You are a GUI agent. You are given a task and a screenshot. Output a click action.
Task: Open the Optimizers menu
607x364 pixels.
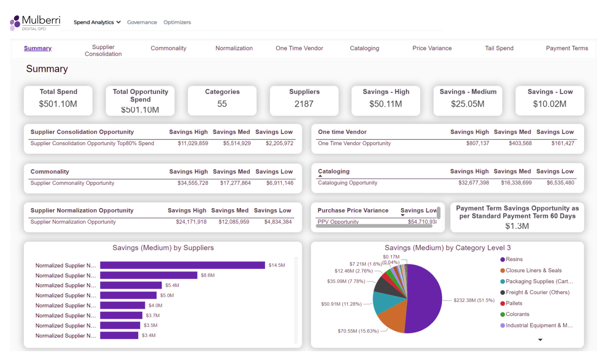click(x=177, y=22)
